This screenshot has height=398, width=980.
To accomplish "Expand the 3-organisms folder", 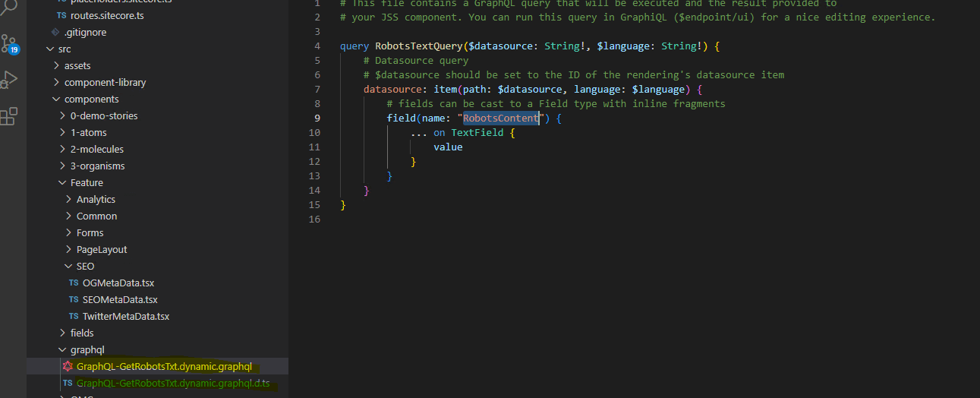I will coord(62,166).
